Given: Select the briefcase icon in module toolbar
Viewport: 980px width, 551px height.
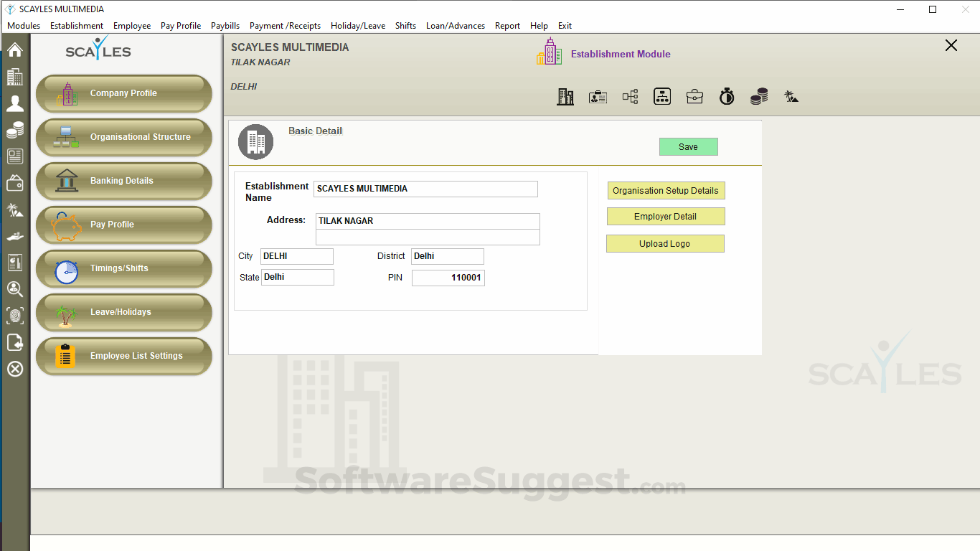Looking at the screenshot, I should coord(694,97).
